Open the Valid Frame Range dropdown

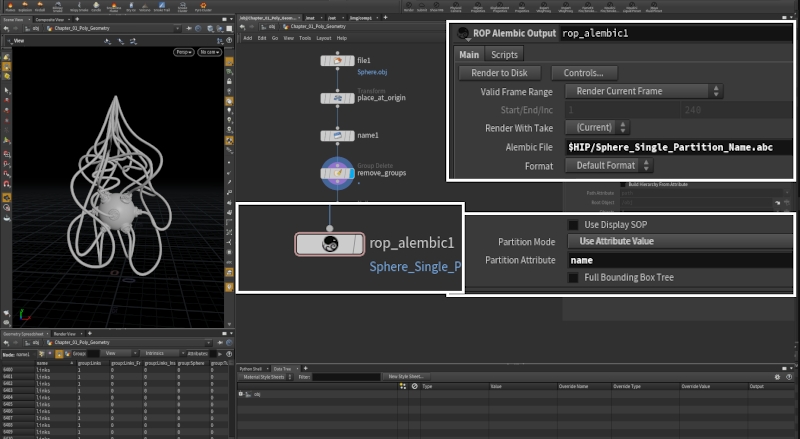click(x=621, y=91)
